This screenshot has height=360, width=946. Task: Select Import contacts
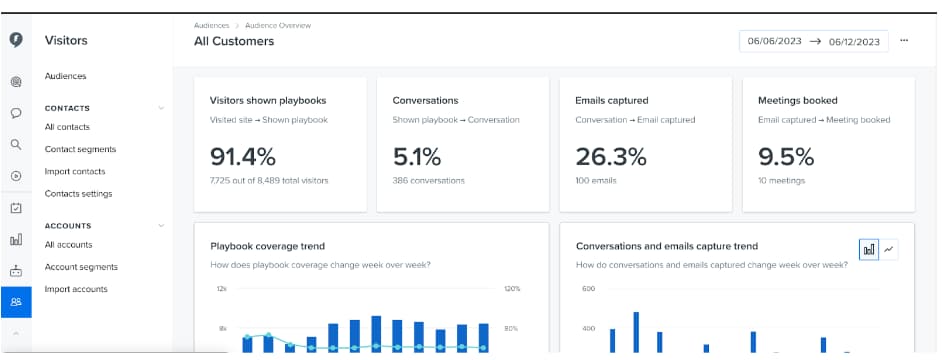click(x=75, y=172)
